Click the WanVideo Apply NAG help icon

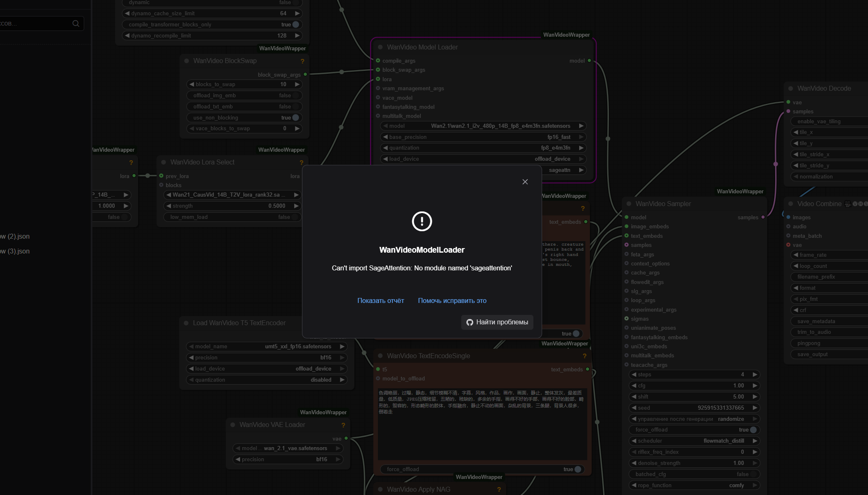[499, 490]
